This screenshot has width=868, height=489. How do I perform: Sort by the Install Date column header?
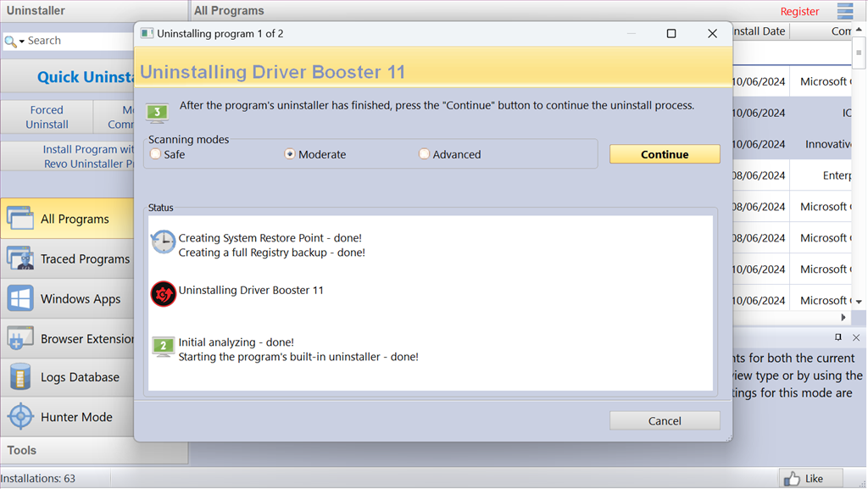point(759,31)
